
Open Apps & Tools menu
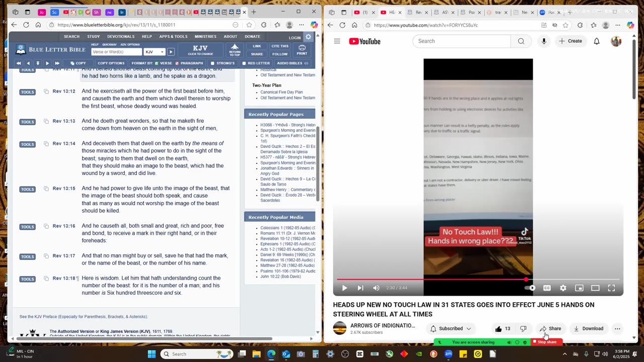pyautogui.click(x=173, y=37)
